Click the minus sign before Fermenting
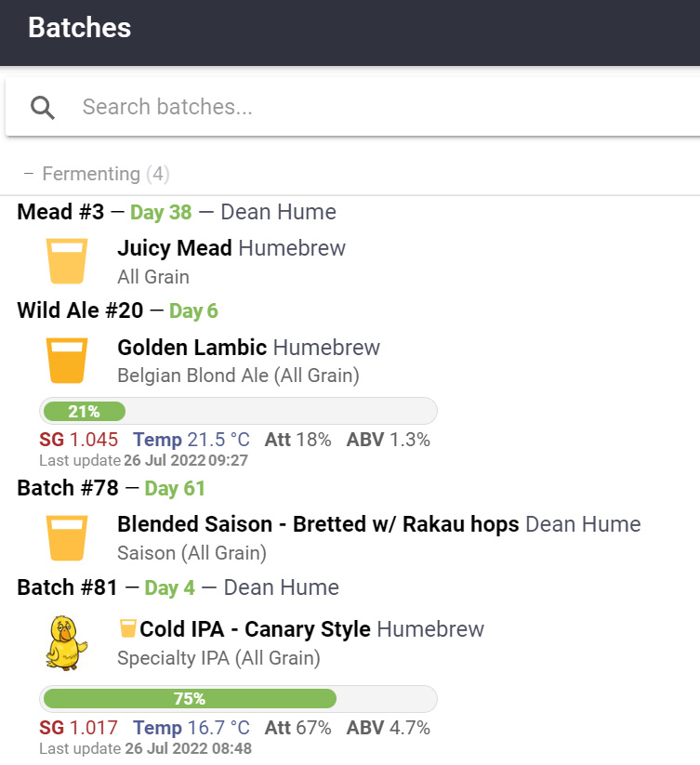Screen dimensions: 700x765 click(x=29, y=174)
